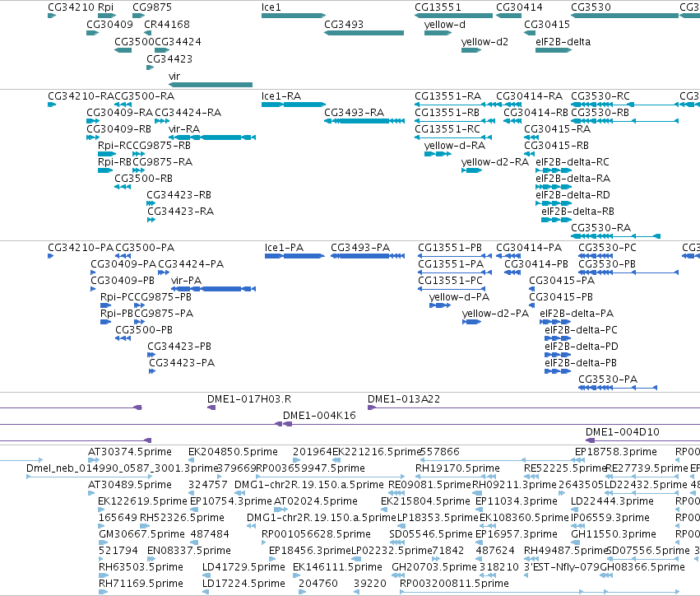The width and height of the screenshot is (700, 596).
Task: Select the vir-PA protein label
Action: [186, 281]
